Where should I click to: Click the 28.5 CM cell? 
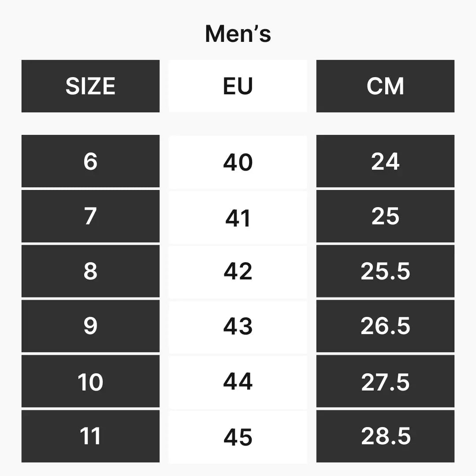(385, 436)
